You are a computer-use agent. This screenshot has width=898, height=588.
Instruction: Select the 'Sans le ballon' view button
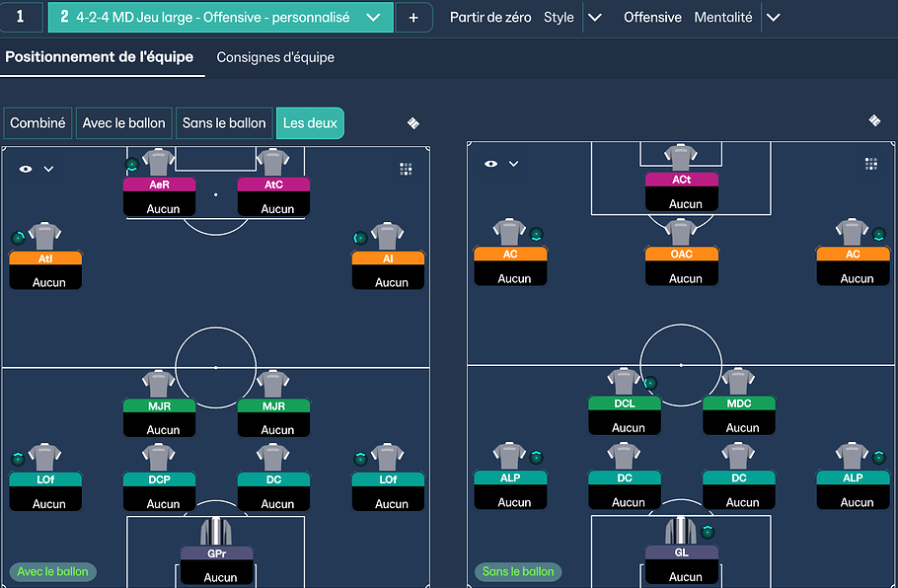point(224,123)
